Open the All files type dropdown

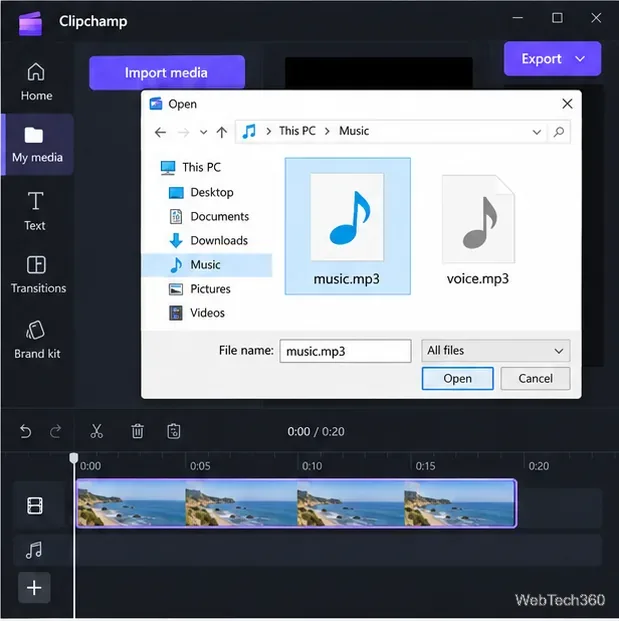[x=495, y=351]
